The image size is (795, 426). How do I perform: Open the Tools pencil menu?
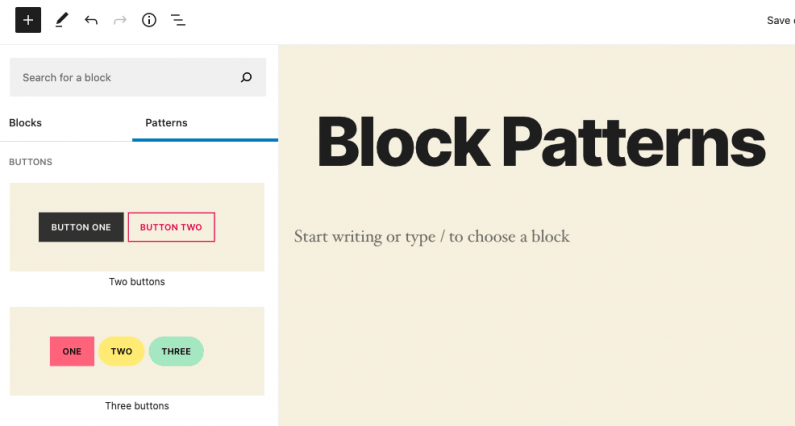(61, 20)
